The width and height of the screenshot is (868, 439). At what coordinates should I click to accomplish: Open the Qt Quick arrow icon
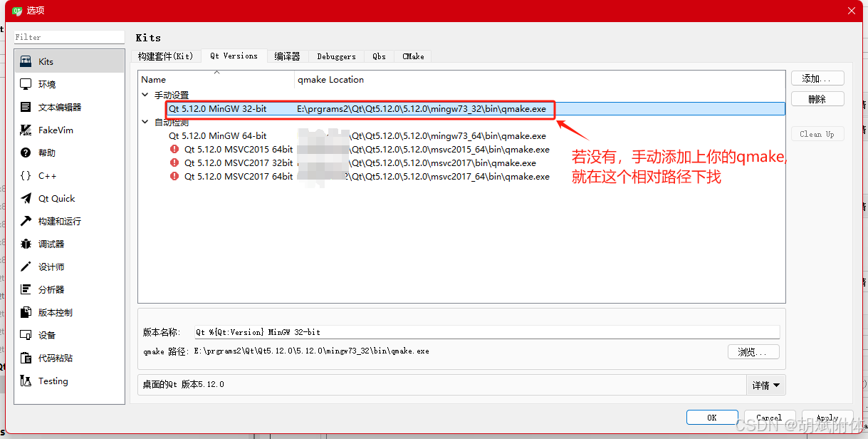pyautogui.click(x=26, y=198)
